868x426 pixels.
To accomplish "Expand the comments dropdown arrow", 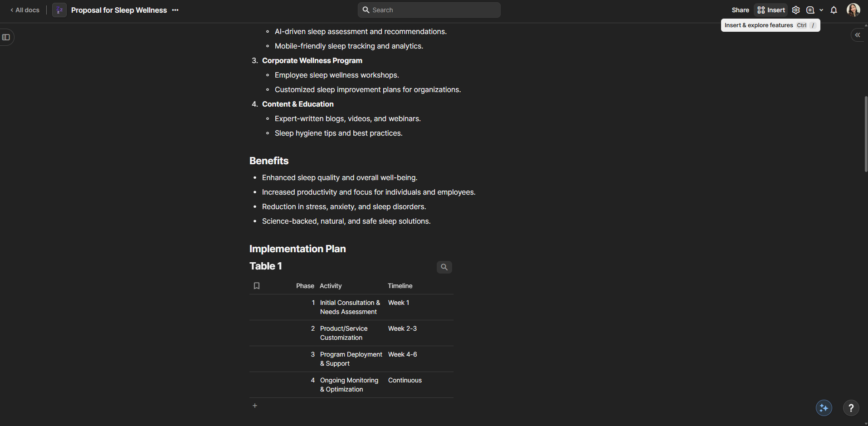I will tap(821, 10).
